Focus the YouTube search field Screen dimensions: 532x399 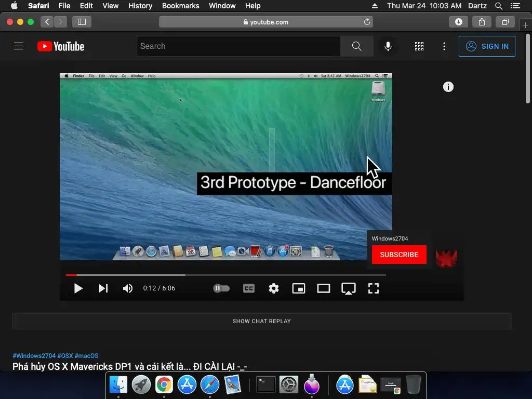pos(238,46)
